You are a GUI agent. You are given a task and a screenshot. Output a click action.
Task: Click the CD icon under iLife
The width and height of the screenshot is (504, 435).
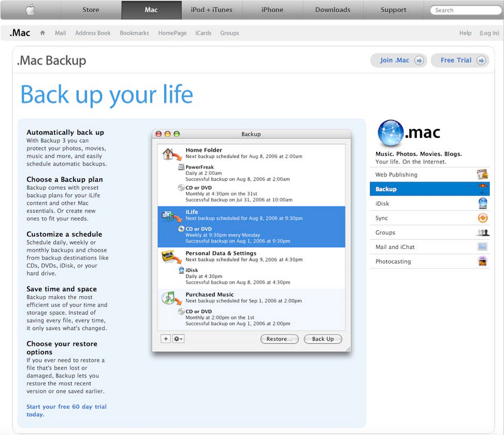(181, 229)
